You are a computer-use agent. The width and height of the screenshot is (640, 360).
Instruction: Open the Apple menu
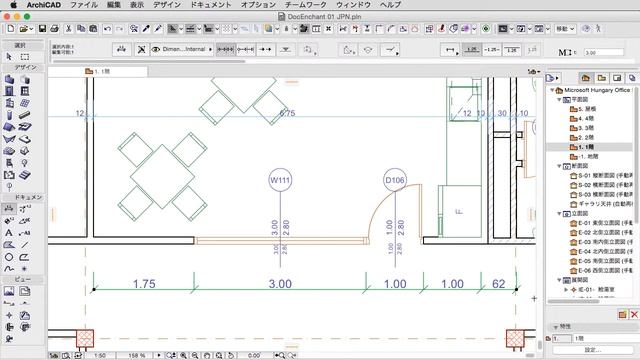tap(13, 5)
